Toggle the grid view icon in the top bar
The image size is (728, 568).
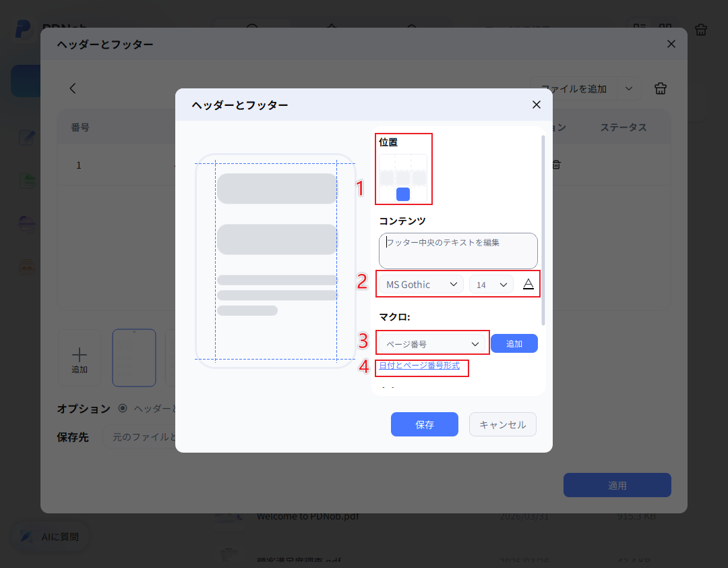[665, 29]
